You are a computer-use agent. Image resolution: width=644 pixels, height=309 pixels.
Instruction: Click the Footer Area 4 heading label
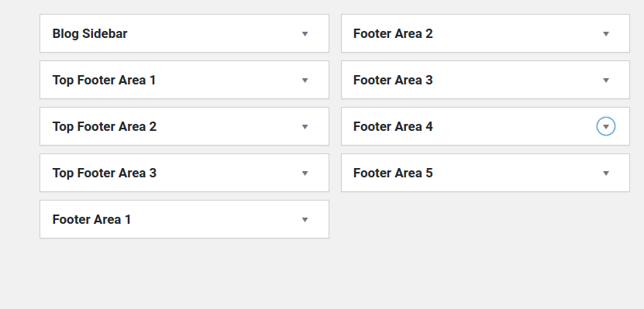[393, 126]
